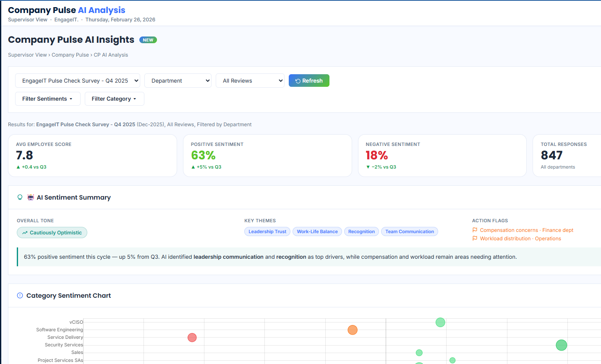Click the NEW badge beside Company Pulse AI Insights
601x364 pixels.
point(148,40)
